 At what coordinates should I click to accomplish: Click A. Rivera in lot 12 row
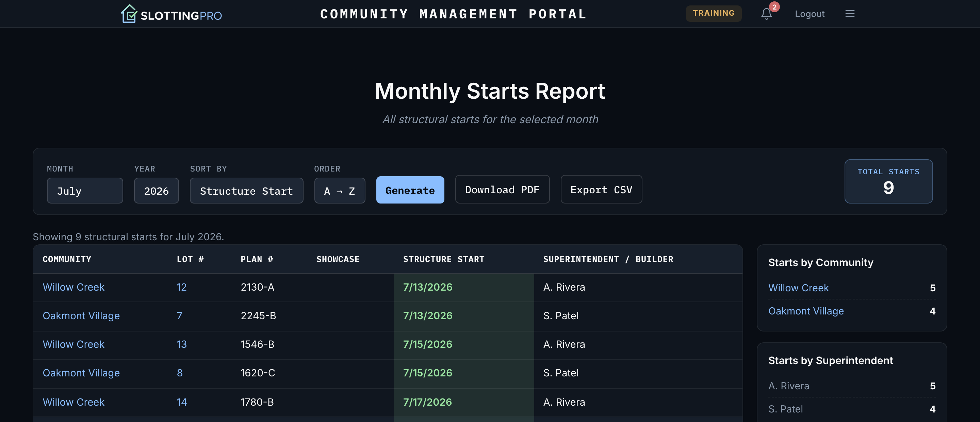(x=564, y=287)
